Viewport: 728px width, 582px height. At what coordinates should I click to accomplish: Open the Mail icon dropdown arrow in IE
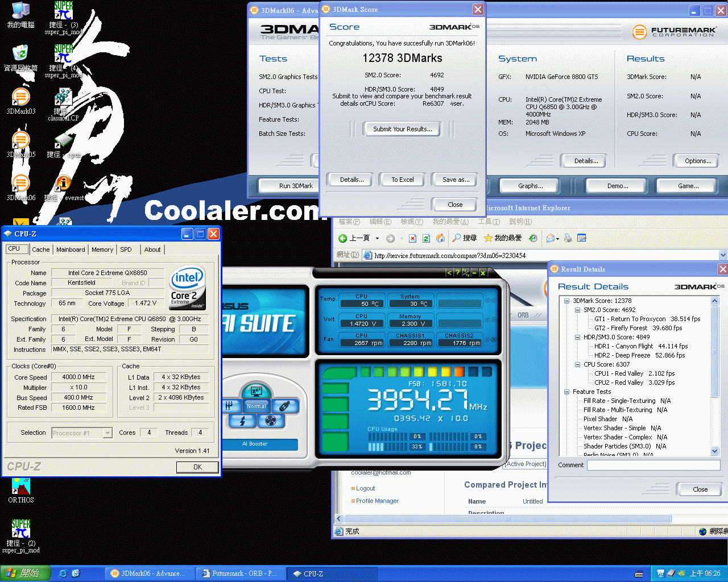point(557,239)
